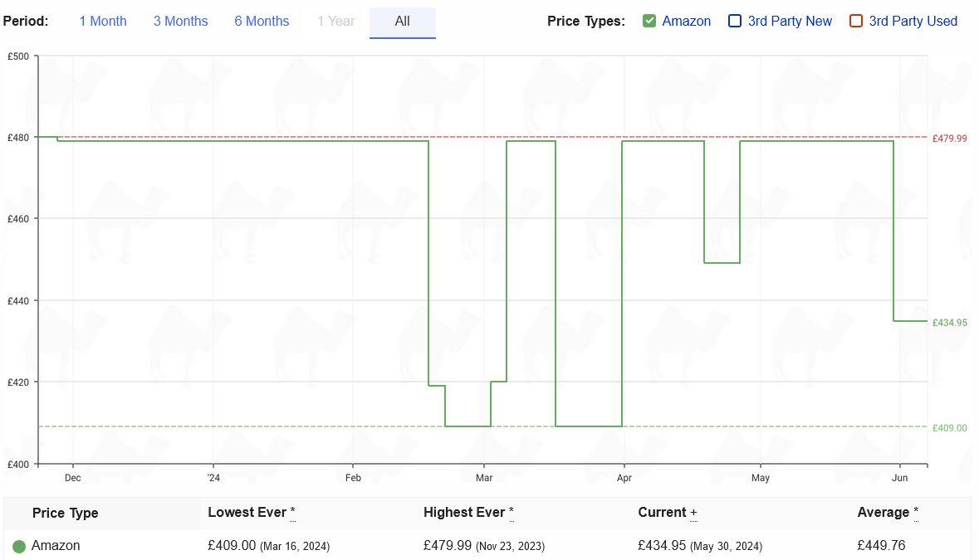Click the Mar marker on the timeline
979x560 pixels.
(484, 478)
